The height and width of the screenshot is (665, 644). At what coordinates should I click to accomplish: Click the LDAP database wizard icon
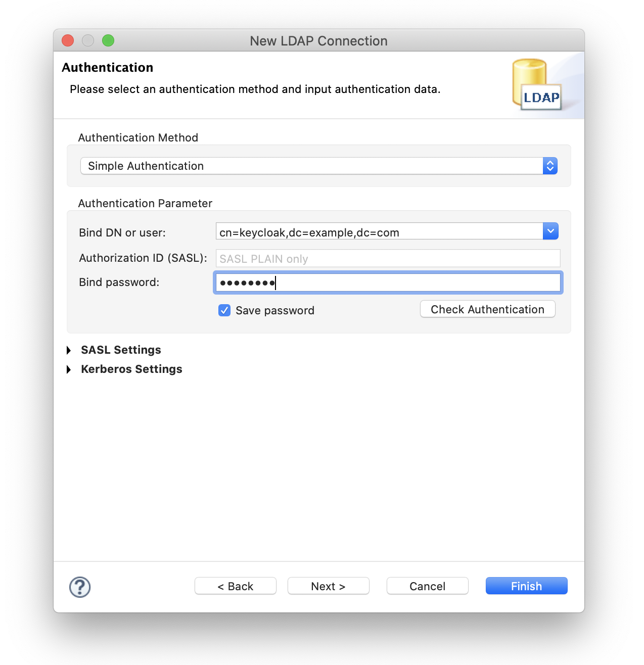pyautogui.click(x=537, y=84)
